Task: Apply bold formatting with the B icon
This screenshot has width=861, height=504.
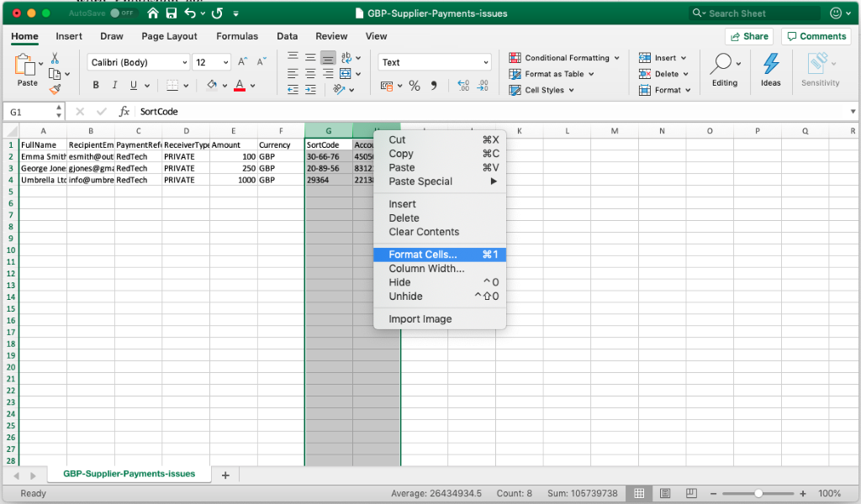Action: tap(96, 85)
